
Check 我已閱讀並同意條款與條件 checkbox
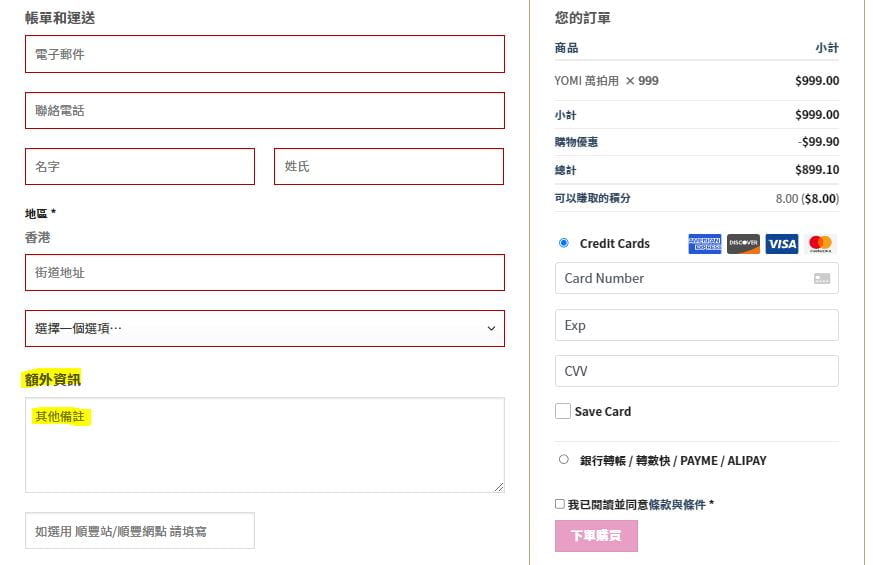[560, 504]
